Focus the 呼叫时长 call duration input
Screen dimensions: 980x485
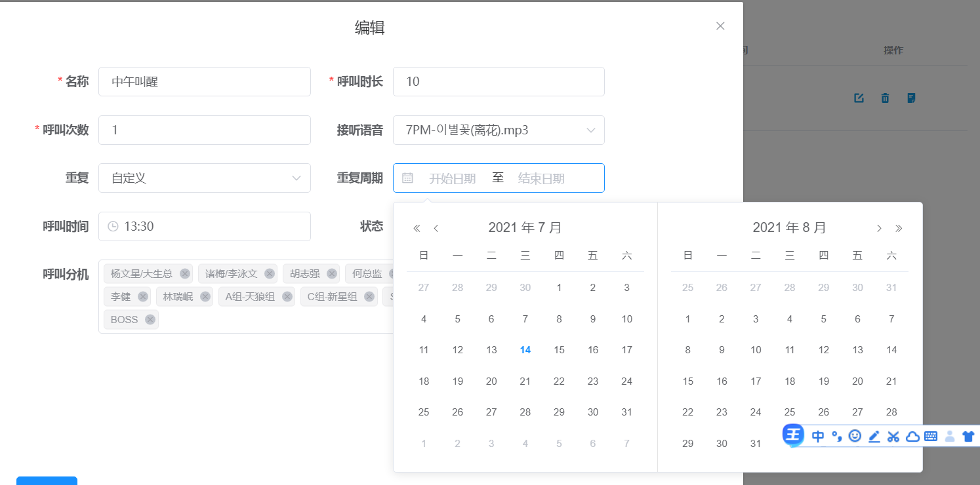coord(499,82)
